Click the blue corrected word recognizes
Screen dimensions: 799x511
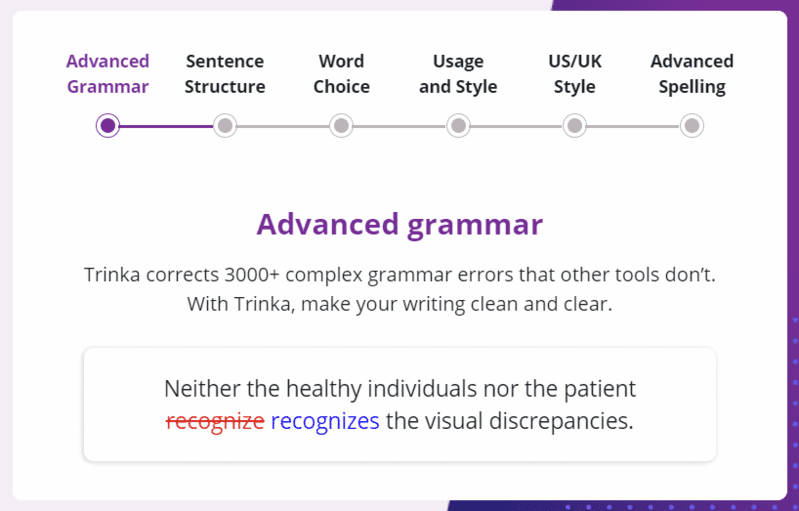(x=325, y=421)
